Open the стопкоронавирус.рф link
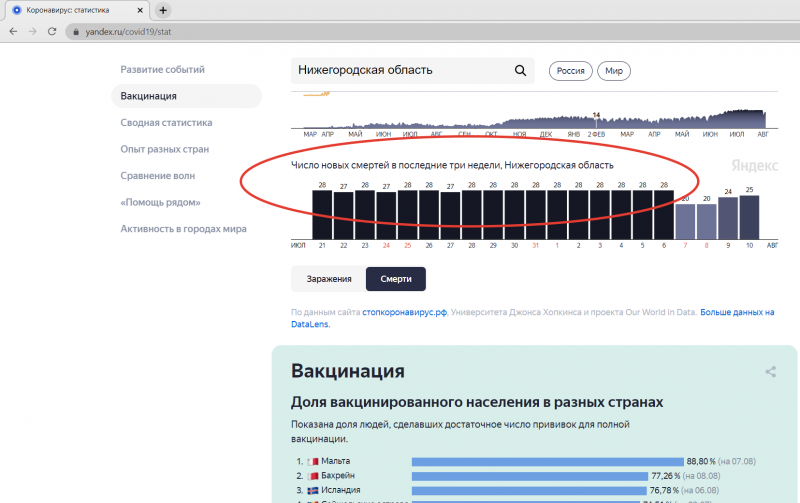Viewport: 800px width, 503px height. (405, 312)
